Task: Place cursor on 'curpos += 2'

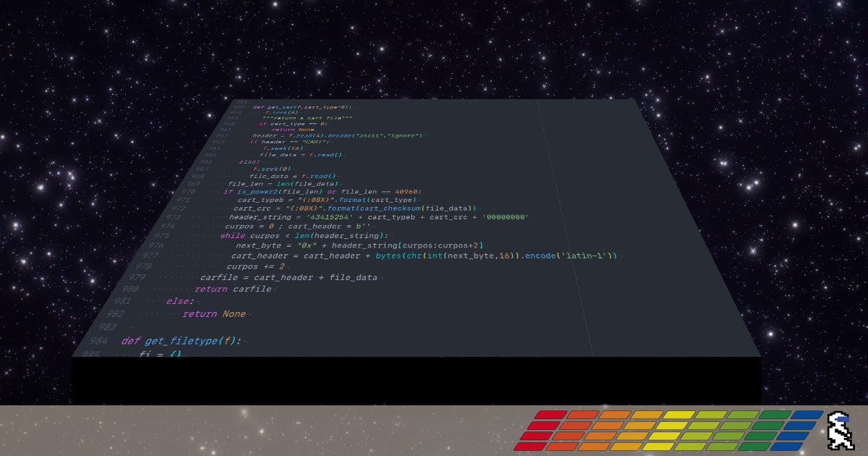Action: 255,266
